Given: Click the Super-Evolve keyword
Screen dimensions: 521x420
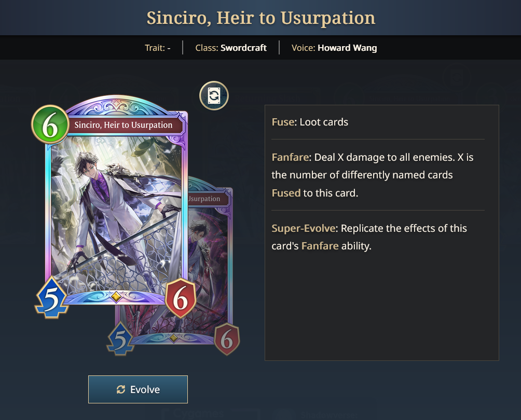Looking at the screenshot, I should point(304,229).
